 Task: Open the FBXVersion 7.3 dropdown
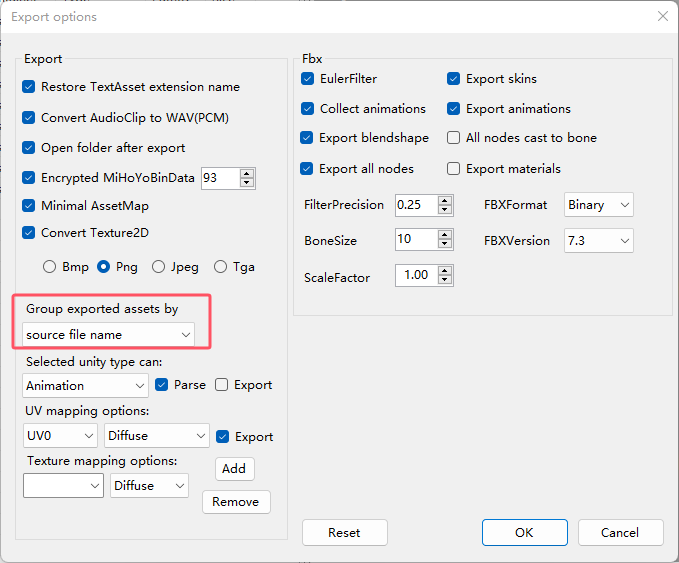click(599, 240)
